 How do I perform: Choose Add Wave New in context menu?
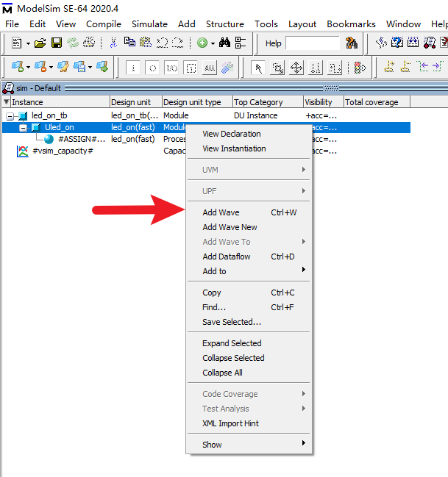coord(249,227)
